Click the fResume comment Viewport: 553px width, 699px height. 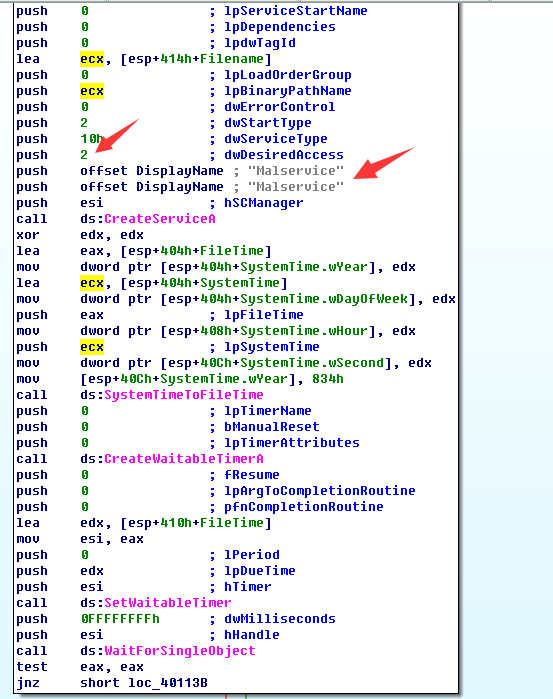click(x=252, y=475)
